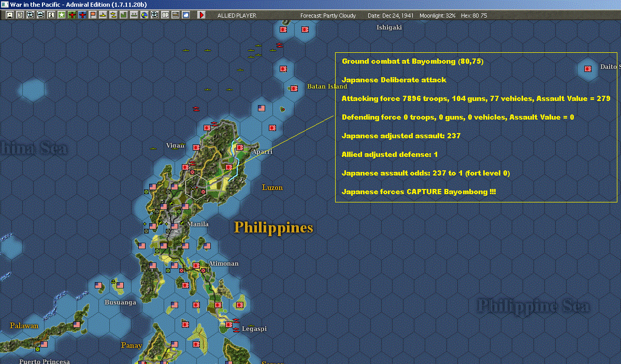
Task: Open the information 'i' icon
Action: click(51, 14)
